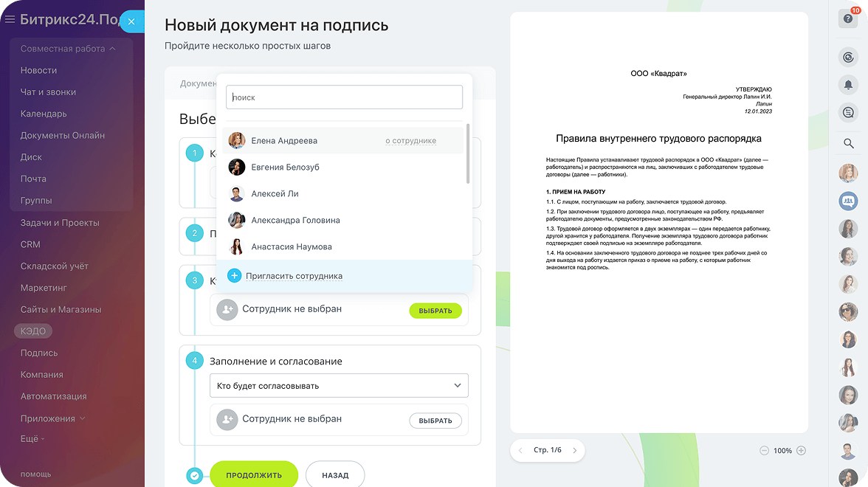Open CRM in the left menu
The width and height of the screenshot is (868, 487).
[30, 244]
